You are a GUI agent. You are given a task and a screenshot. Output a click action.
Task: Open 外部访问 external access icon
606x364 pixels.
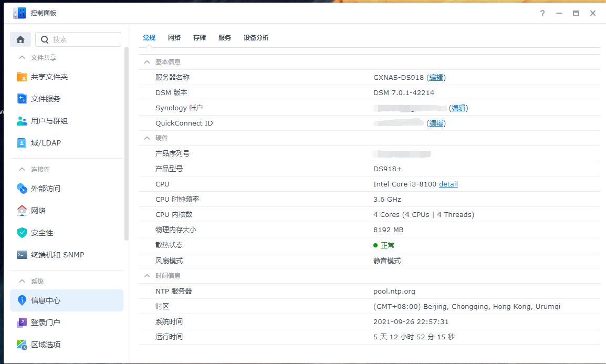point(22,189)
